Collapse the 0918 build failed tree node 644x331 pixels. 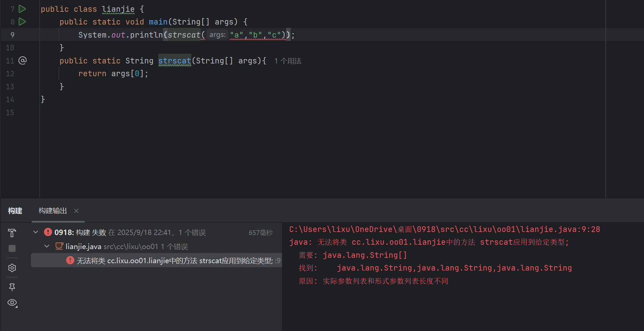[x=36, y=232]
